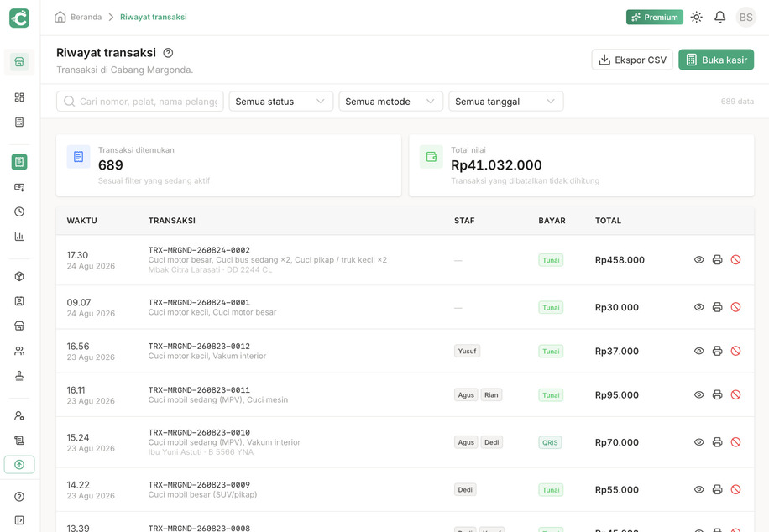Click the Rp41.032.000 total value

point(496,165)
